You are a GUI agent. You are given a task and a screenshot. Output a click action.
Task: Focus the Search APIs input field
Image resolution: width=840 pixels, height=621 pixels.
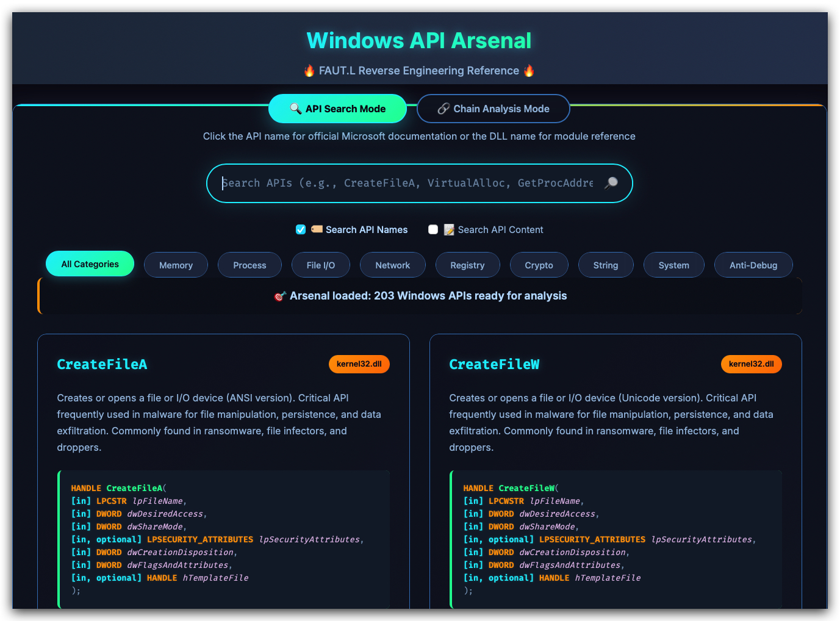click(407, 183)
